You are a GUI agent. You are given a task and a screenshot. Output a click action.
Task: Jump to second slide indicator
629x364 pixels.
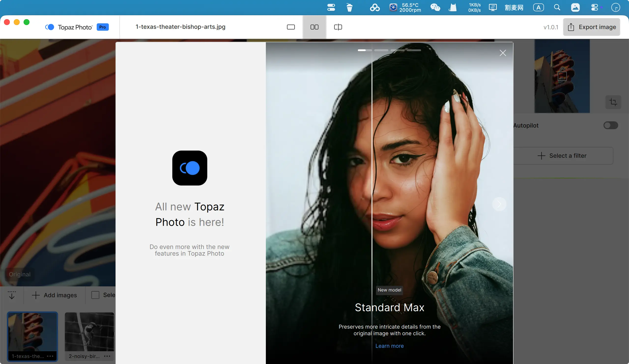point(381,50)
